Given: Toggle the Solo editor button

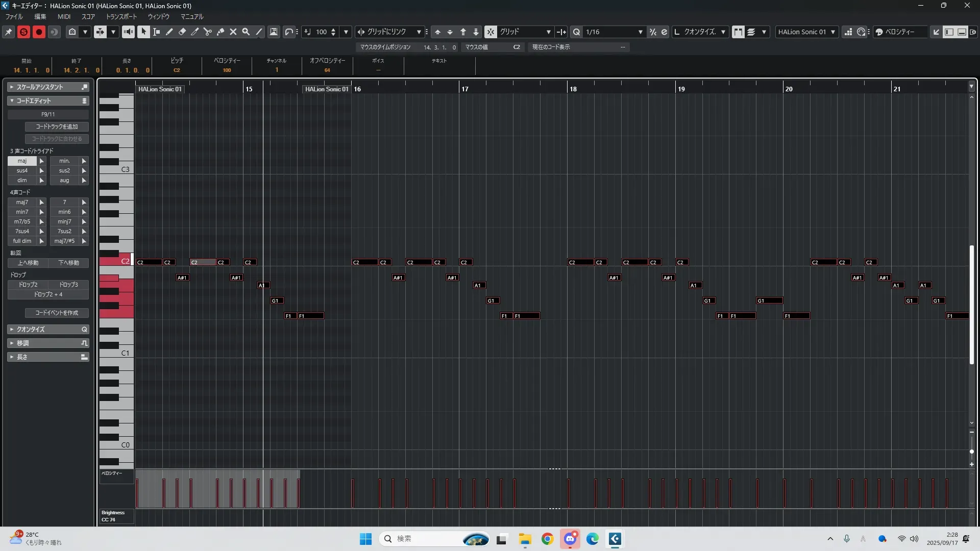Looking at the screenshot, I should [23, 32].
